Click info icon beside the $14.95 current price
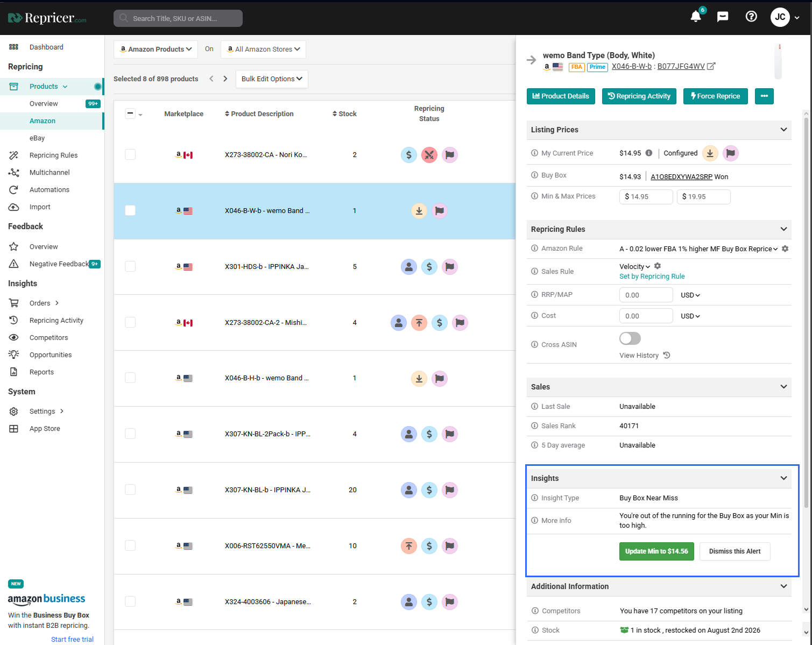 pyautogui.click(x=649, y=153)
